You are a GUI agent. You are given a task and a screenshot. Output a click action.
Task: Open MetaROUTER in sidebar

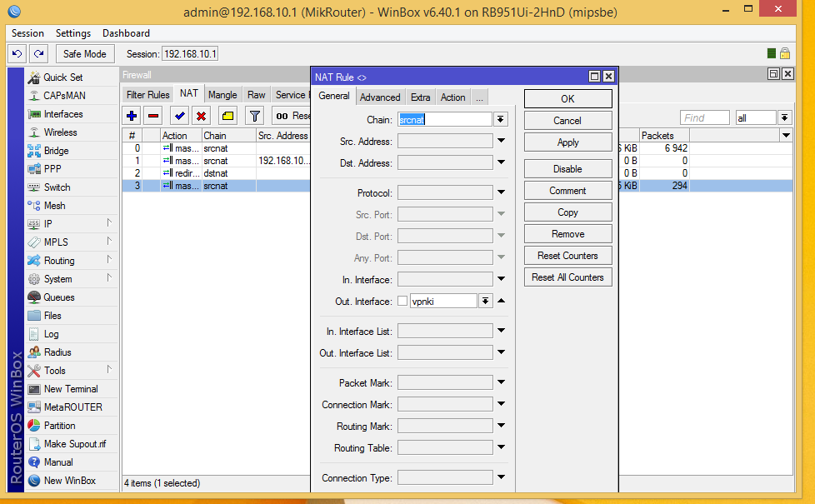click(72, 407)
